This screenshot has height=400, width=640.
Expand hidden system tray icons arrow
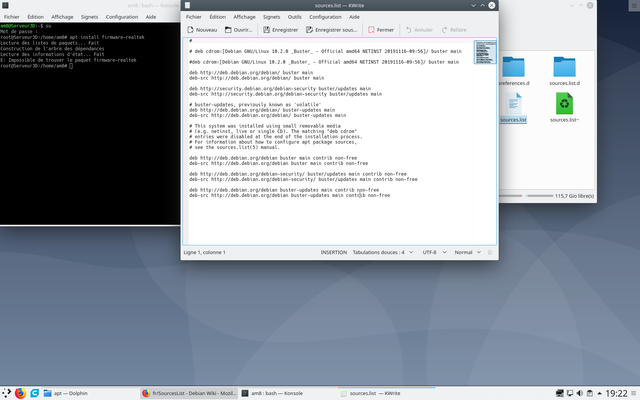599,393
